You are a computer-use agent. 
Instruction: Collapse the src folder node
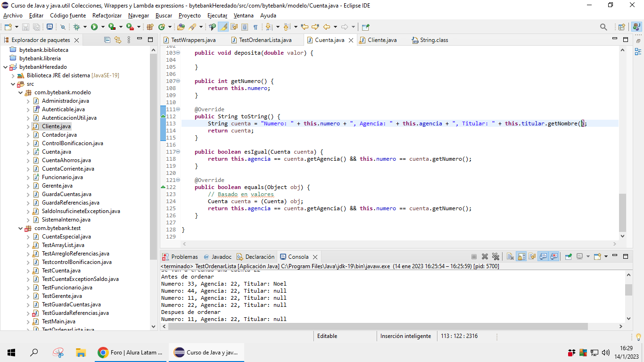coord(13,84)
